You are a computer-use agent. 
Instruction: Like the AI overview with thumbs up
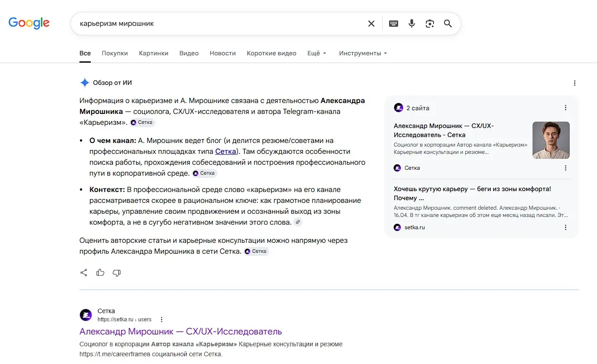click(100, 273)
